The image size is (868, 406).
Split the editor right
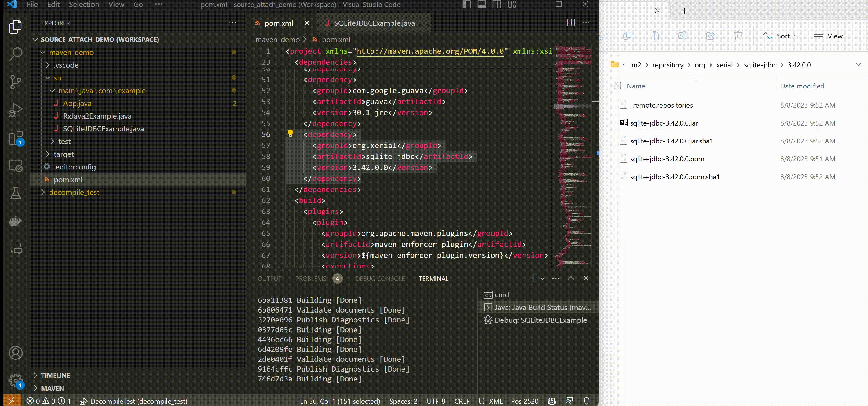571,23
